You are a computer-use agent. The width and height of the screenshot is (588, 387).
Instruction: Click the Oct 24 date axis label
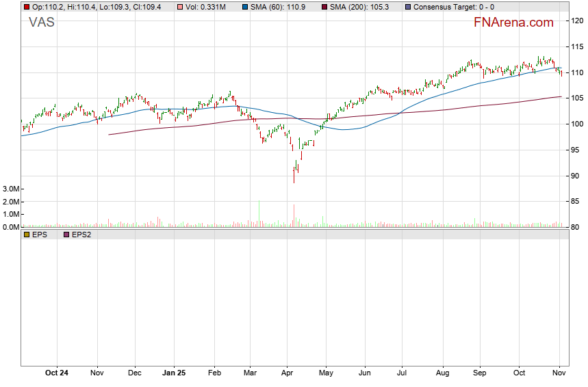click(x=56, y=373)
